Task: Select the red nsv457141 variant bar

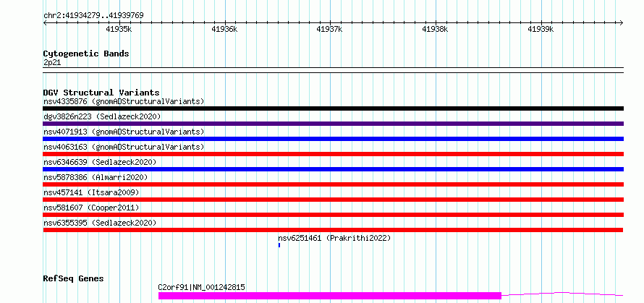Action: click(x=334, y=200)
